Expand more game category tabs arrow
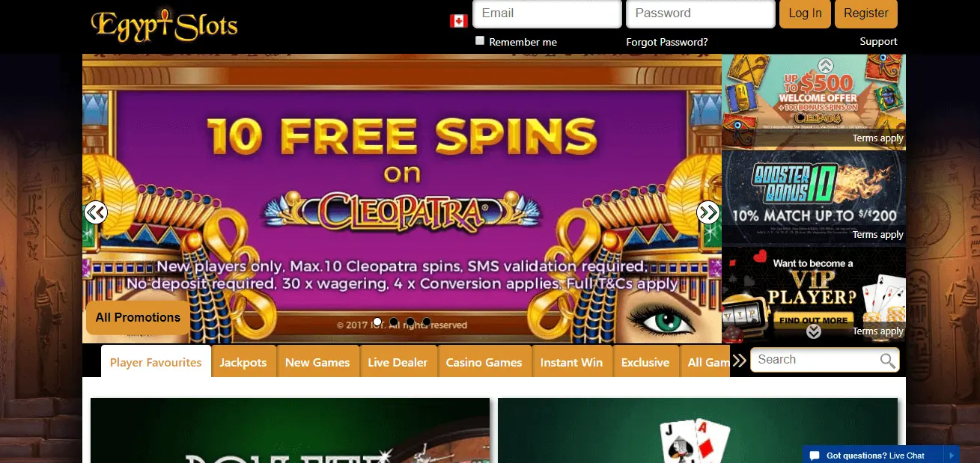This screenshot has width=980, height=463. click(x=739, y=361)
